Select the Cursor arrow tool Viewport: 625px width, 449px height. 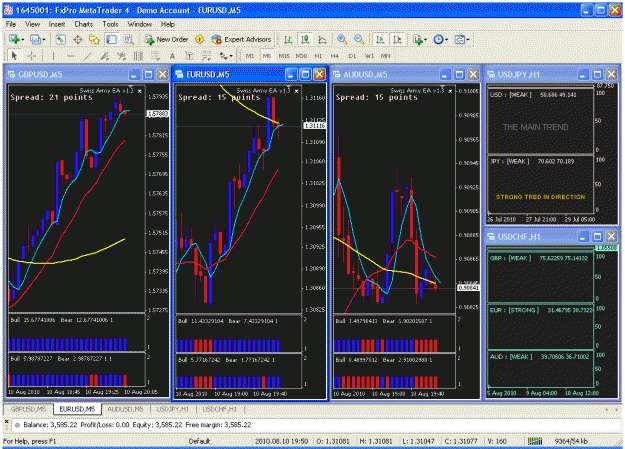point(14,56)
